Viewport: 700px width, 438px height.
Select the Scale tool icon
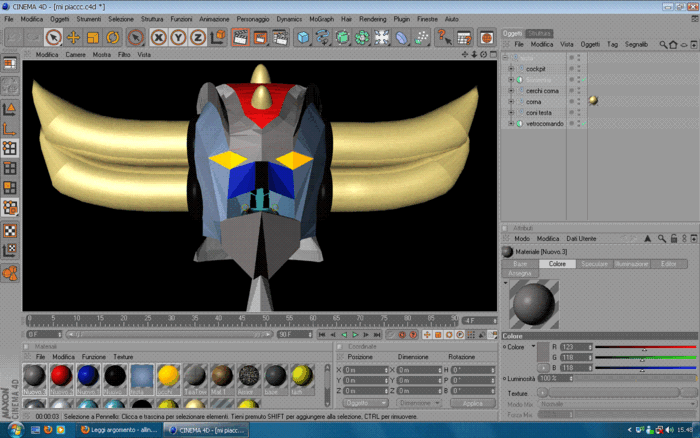pyautogui.click(x=93, y=38)
